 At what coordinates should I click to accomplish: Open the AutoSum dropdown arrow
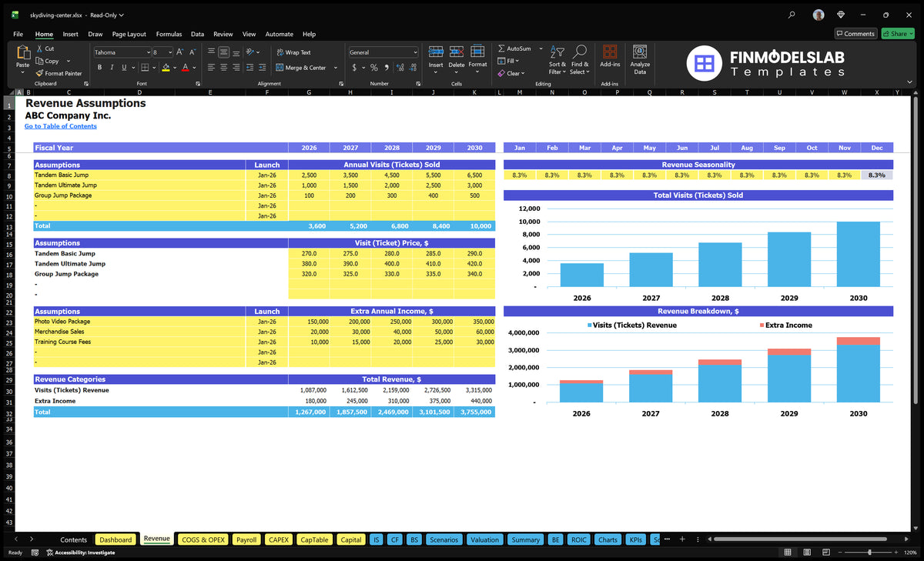pyautogui.click(x=541, y=48)
